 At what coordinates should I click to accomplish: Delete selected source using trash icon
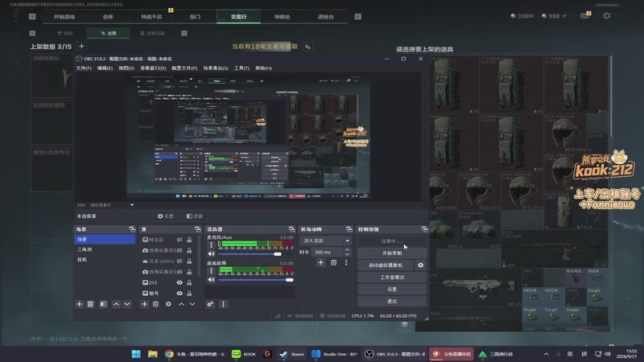pos(155,304)
